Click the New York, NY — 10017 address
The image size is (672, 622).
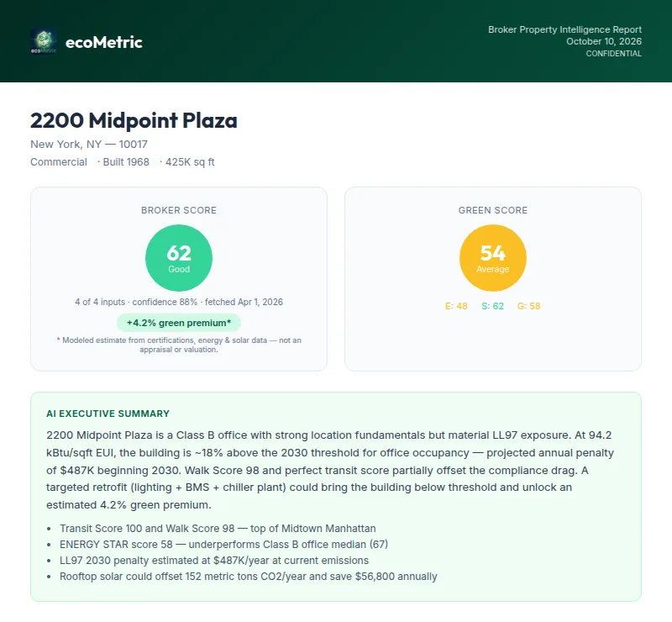pyautogui.click(x=89, y=144)
